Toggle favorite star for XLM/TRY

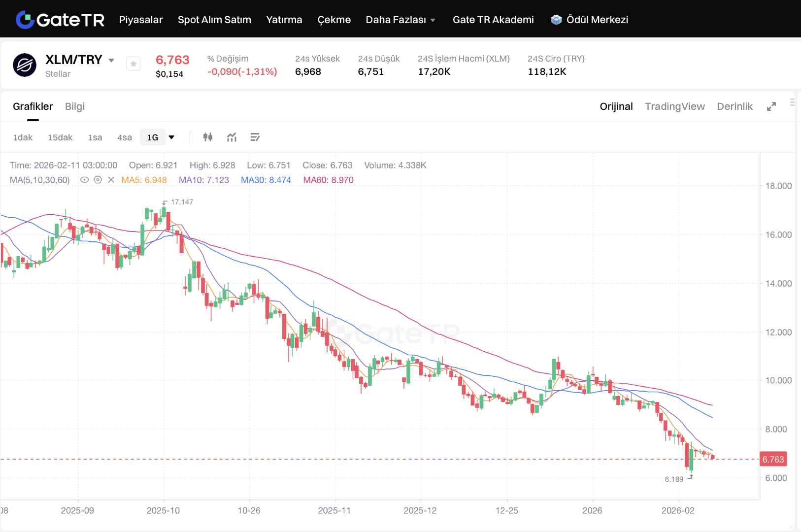click(x=133, y=64)
